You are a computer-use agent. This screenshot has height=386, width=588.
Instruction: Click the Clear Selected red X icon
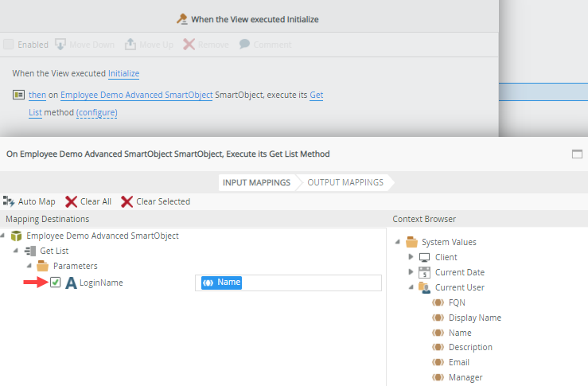(127, 201)
